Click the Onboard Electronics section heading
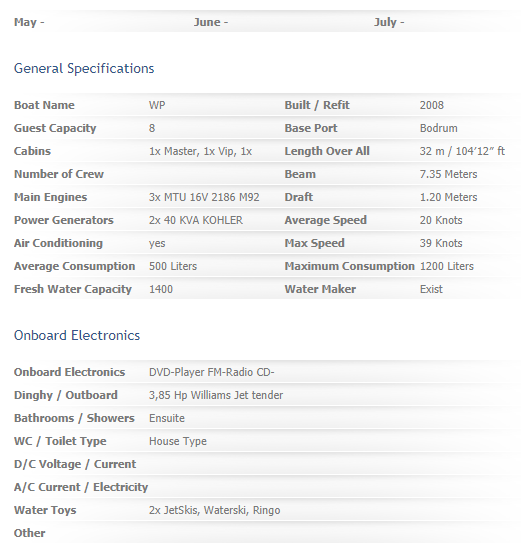521x543 pixels. [77, 335]
